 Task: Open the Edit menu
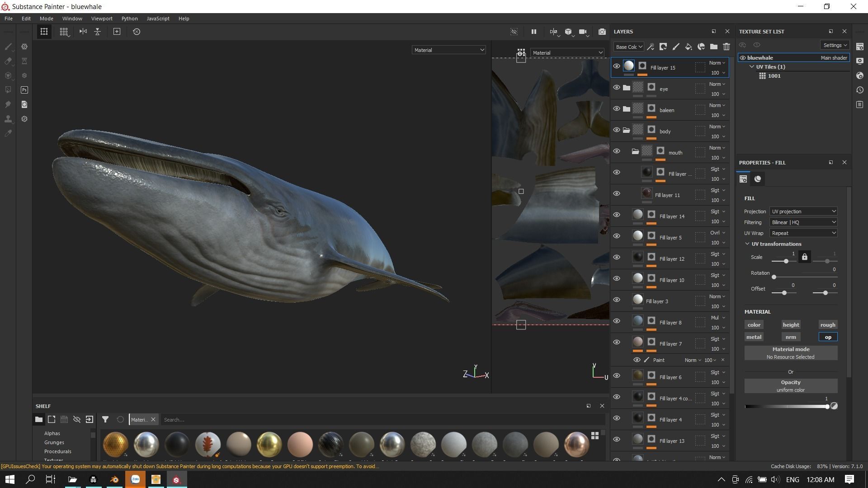pos(26,19)
